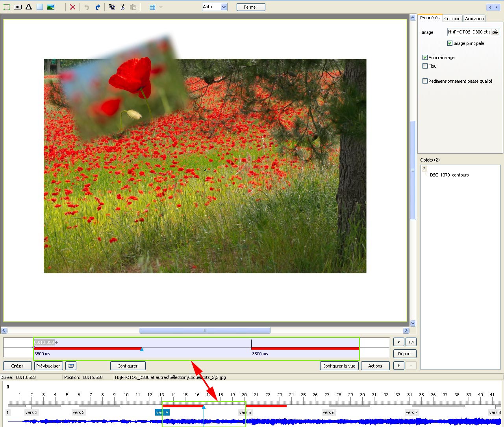Click the +> next slide button
The width and height of the screenshot is (504, 427).
click(411, 342)
